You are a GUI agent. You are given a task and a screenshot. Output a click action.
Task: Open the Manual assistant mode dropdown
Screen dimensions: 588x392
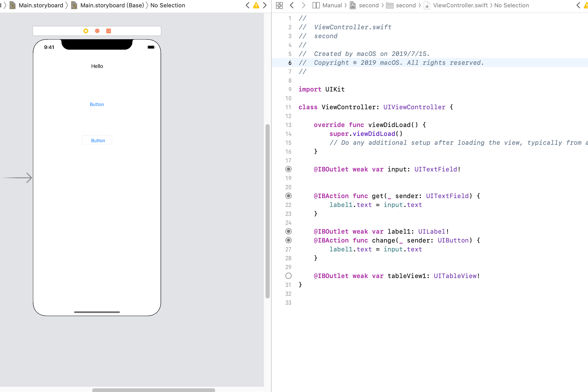pos(327,5)
